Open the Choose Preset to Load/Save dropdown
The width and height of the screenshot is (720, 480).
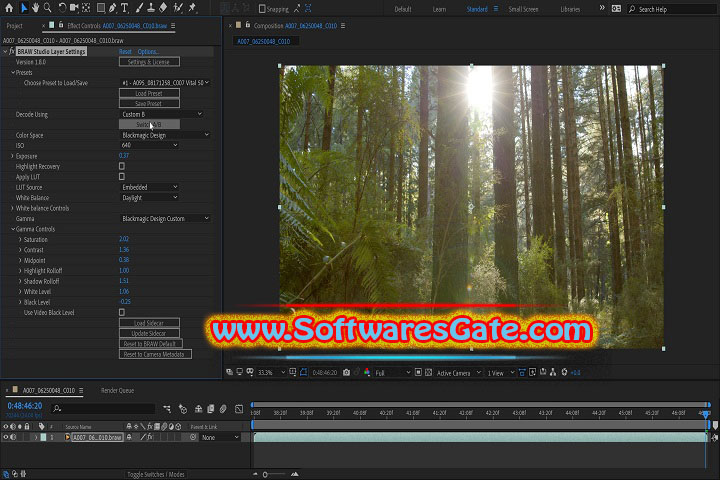click(x=165, y=83)
